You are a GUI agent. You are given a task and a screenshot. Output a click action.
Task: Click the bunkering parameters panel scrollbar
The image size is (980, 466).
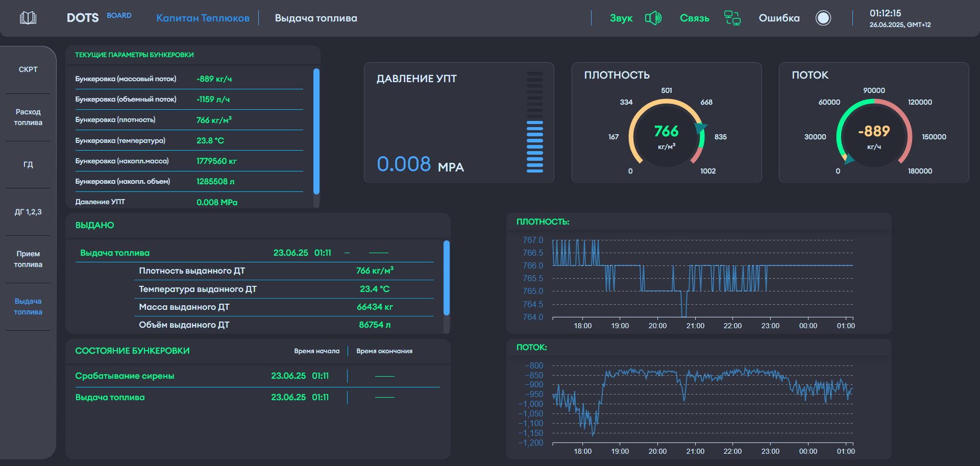tap(316, 132)
